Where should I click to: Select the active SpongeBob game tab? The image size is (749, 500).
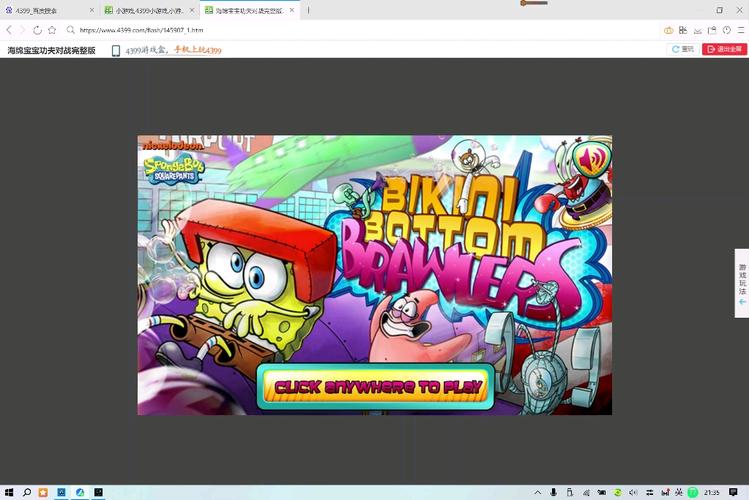tap(248, 10)
